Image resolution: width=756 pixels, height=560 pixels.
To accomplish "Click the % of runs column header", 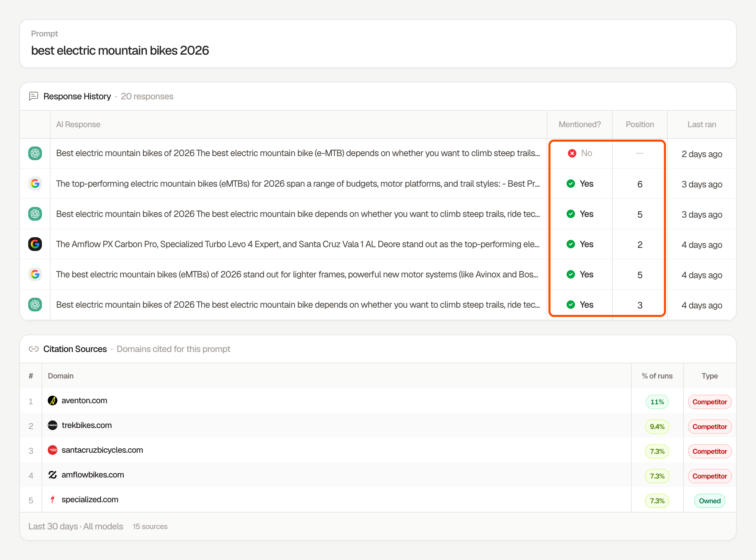I will tap(657, 376).
